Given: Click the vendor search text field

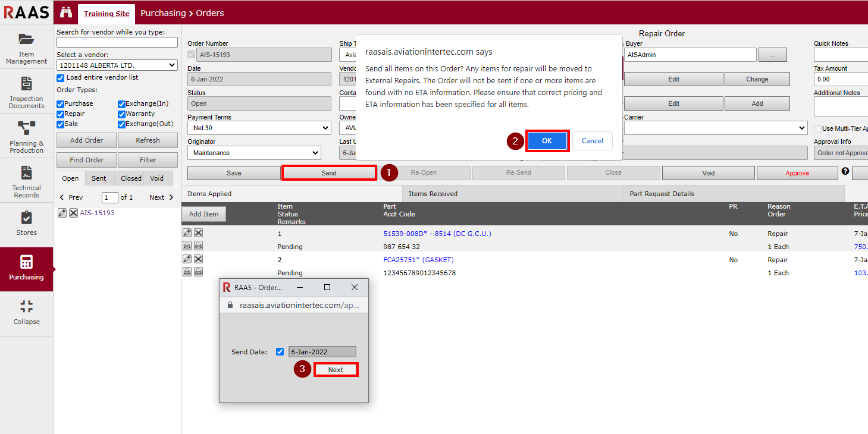Looking at the screenshot, I should click(x=117, y=42).
